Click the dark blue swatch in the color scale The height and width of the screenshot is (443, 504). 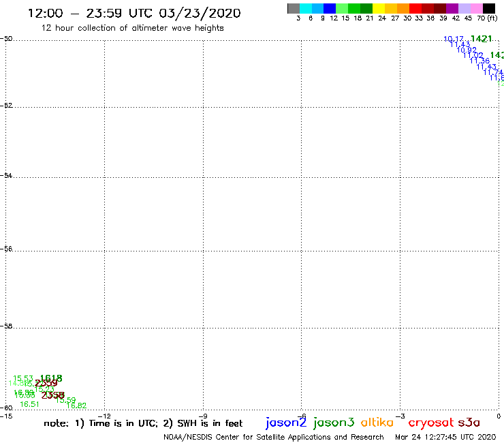330,8
